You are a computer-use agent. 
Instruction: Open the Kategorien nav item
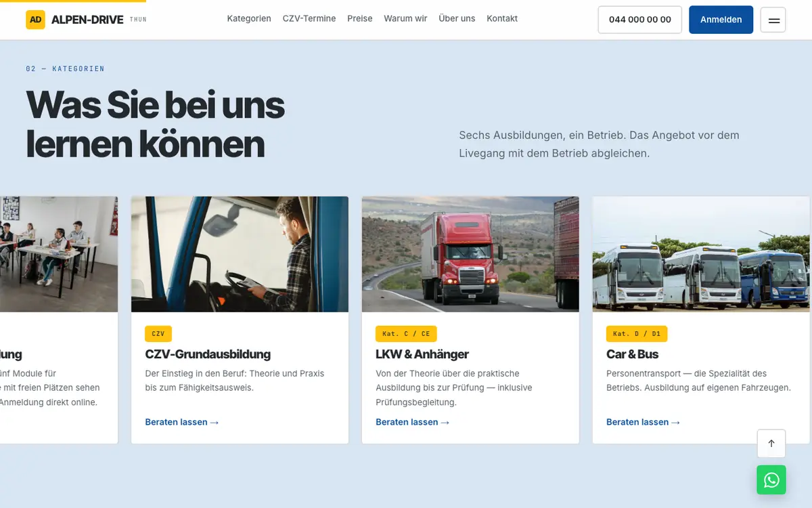click(249, 19)
